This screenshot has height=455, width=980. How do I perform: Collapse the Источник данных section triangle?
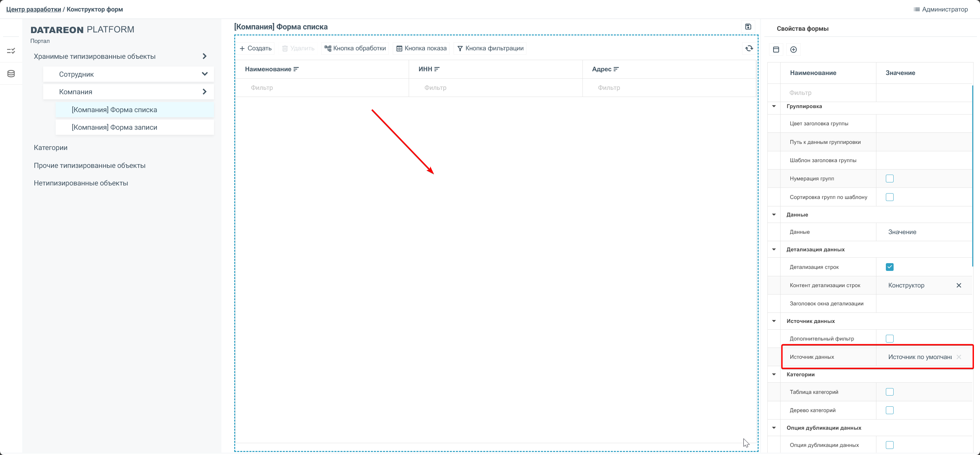click(774, 321)
